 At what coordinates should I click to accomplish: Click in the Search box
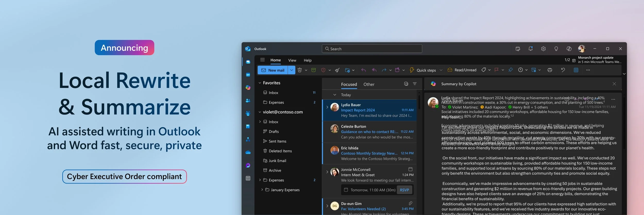(x=372, y=49)
